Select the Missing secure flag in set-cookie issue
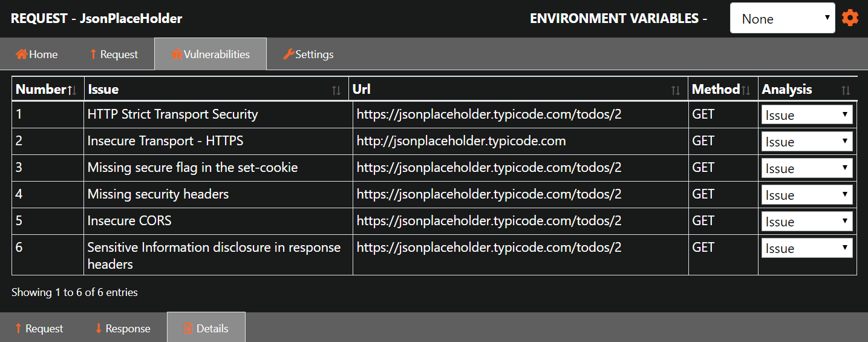Viewport: 868px width, 342px height. tap(192, 168)
